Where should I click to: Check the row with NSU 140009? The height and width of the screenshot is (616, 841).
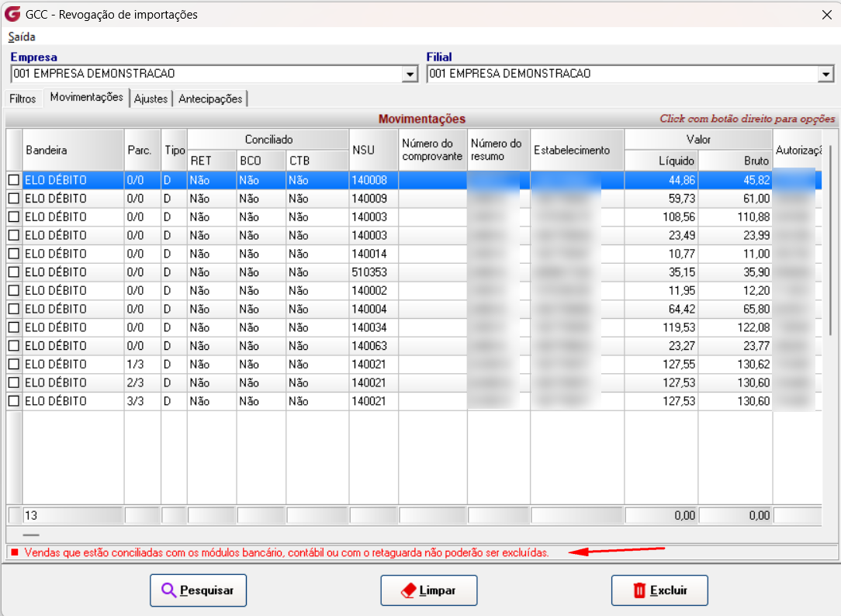(14, 199)
